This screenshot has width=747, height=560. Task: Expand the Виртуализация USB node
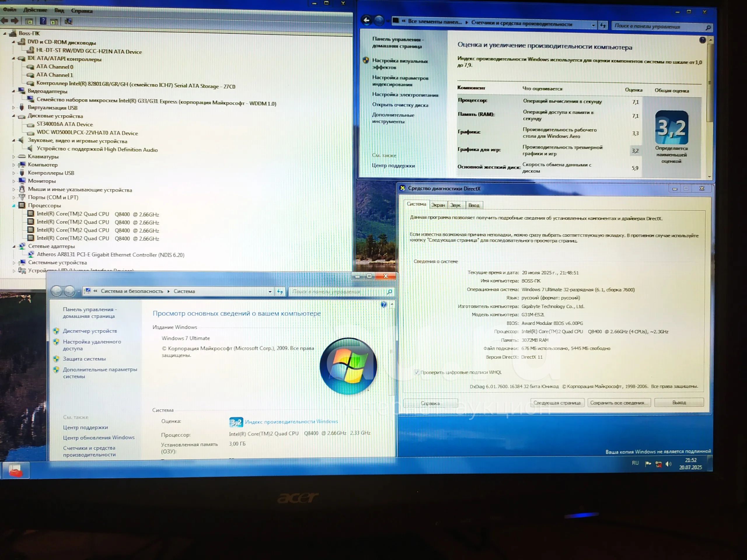pos(13,108)
